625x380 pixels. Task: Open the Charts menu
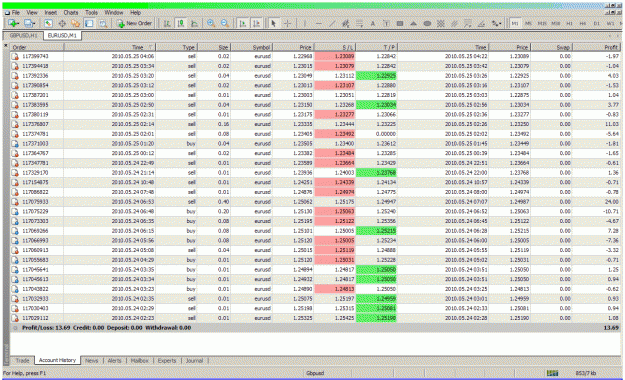(71, 13)
